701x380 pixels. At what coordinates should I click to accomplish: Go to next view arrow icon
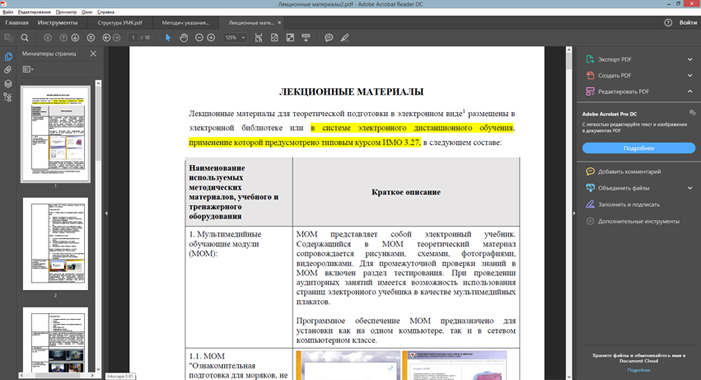pos(117,38)
